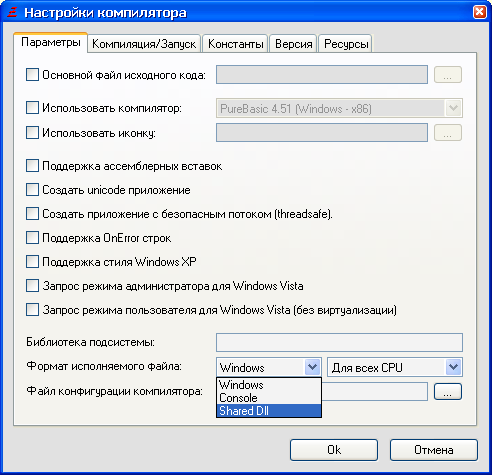Viewport: 492px width, 475px height.
Task: Toggle Поддержка OnError строк checkbox
Action: [x=32, y=238]
